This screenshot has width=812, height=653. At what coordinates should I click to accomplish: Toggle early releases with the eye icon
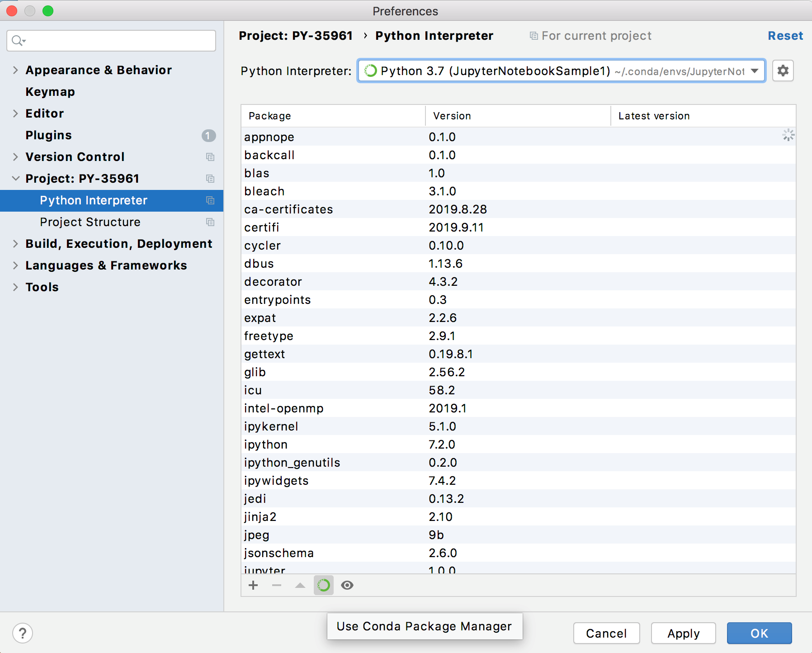click(x=347, y=585)
